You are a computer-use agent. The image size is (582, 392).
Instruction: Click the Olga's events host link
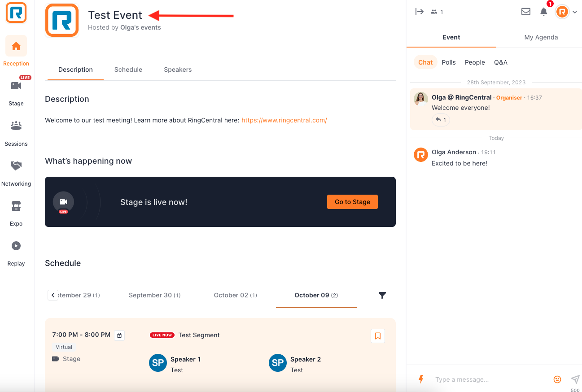point(140,27)
